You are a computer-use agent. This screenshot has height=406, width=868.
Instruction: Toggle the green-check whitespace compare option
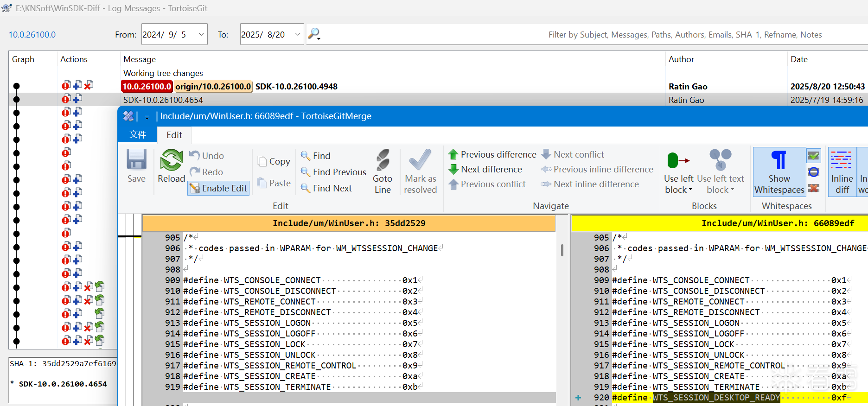tap(813, 156)
